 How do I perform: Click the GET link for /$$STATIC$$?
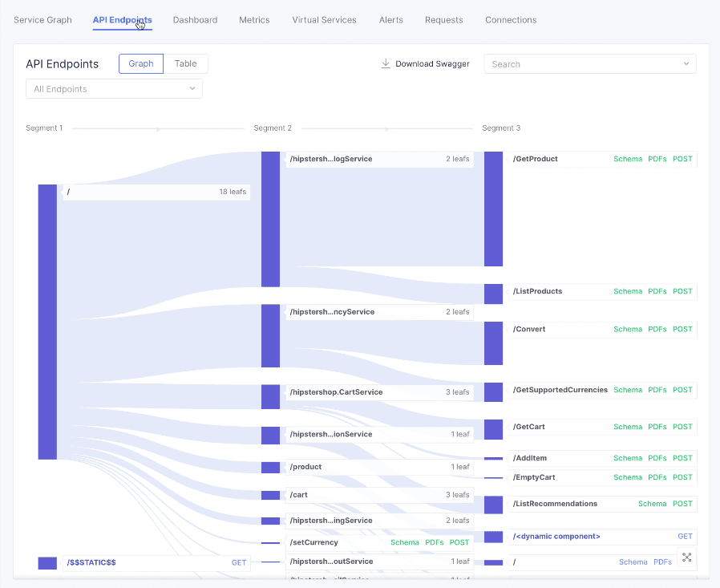coord(239,562)
